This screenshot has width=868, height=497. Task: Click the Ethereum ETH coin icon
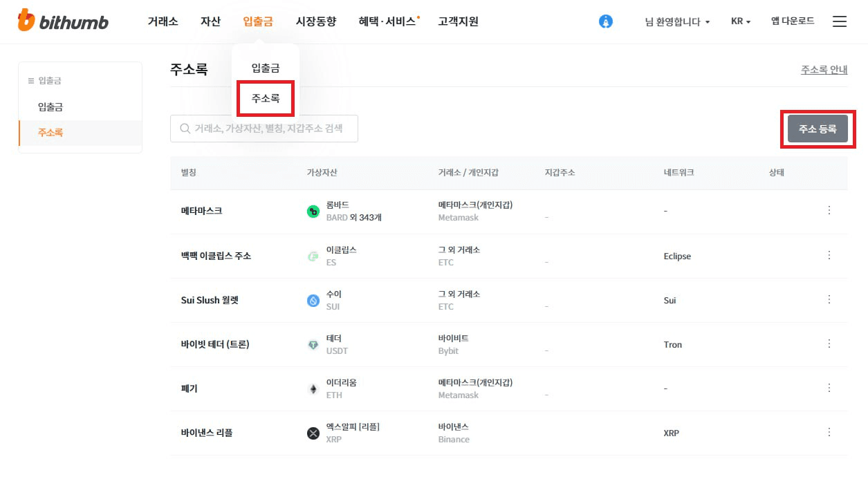313,389
